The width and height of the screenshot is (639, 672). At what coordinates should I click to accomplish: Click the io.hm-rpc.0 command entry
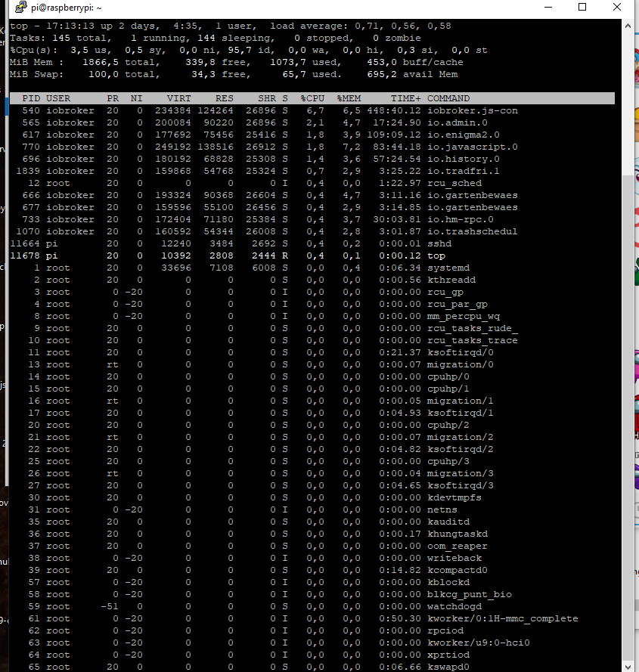click(461, 219)
